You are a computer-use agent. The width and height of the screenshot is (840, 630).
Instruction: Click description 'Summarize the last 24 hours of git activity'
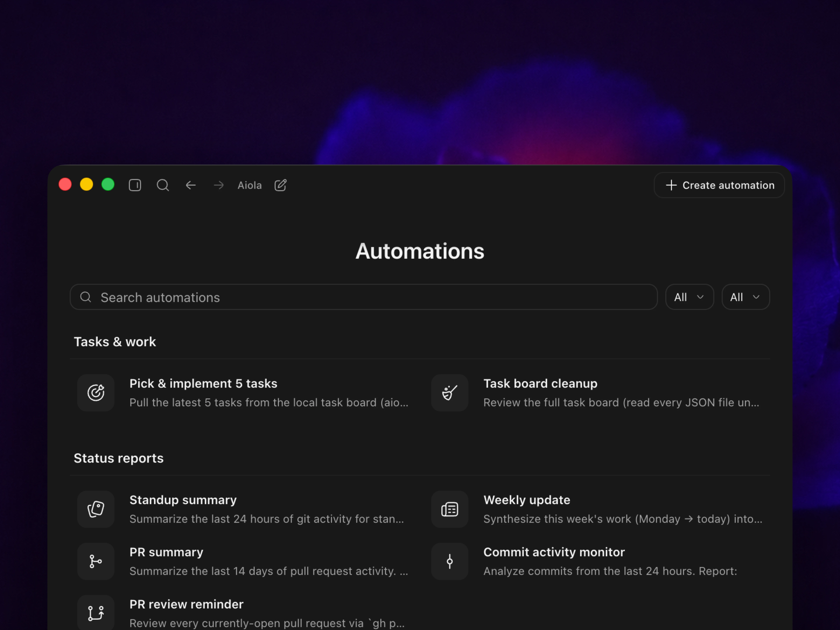(x=267, y=519)
